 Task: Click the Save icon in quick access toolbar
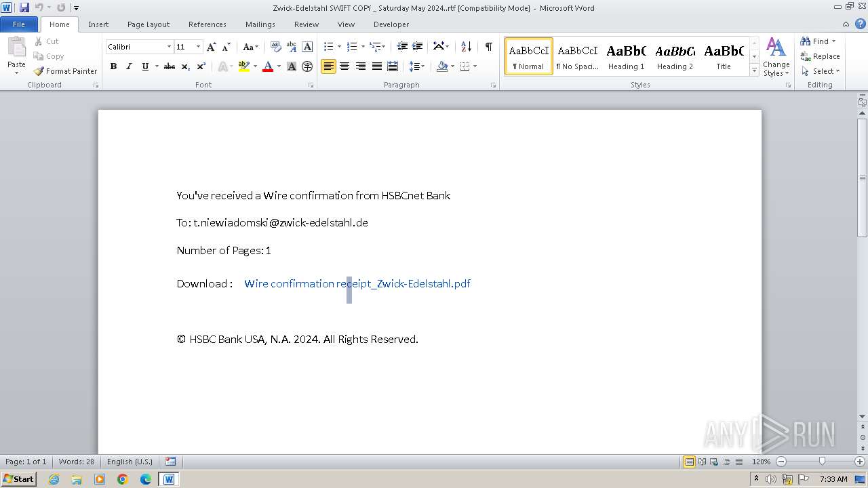pyautogui.click(x=24, y=7)
